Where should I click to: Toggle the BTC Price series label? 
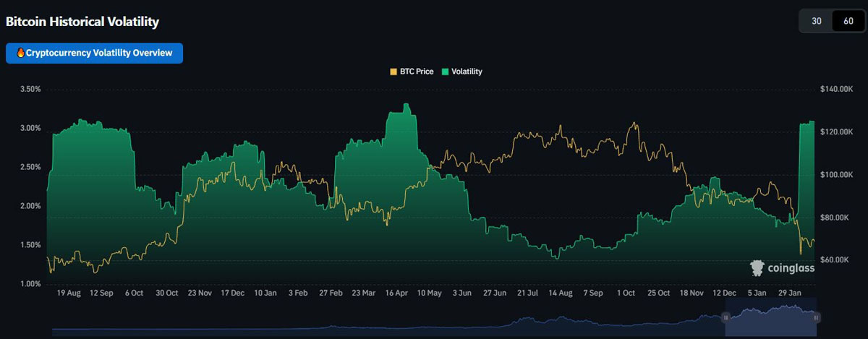417,72
